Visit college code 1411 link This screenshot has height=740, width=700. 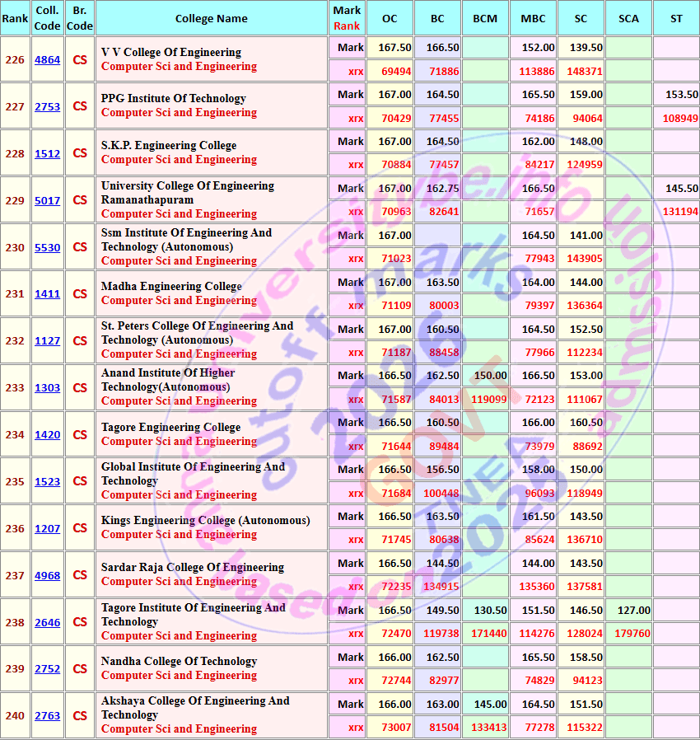[47, 294]
